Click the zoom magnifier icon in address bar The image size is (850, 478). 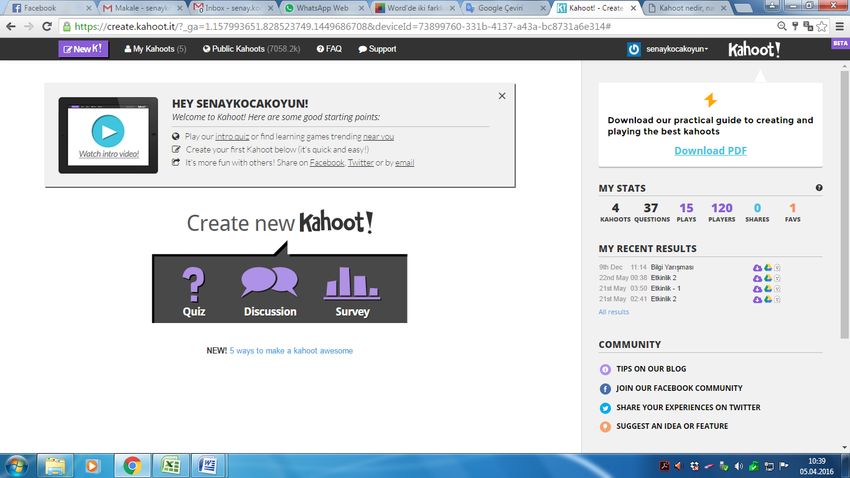pyautogui.click(x=782, y=27)
